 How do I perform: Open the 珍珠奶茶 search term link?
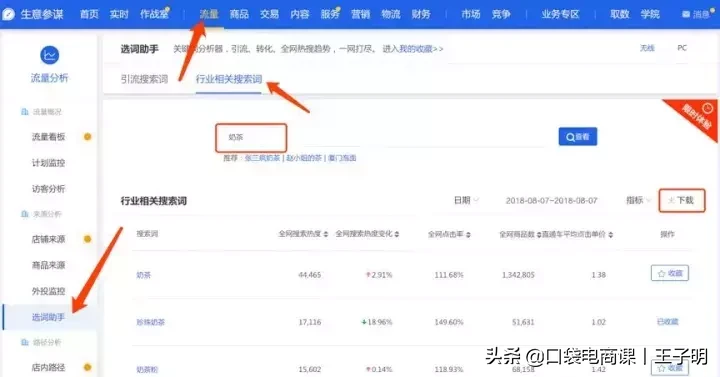[151, 322]
